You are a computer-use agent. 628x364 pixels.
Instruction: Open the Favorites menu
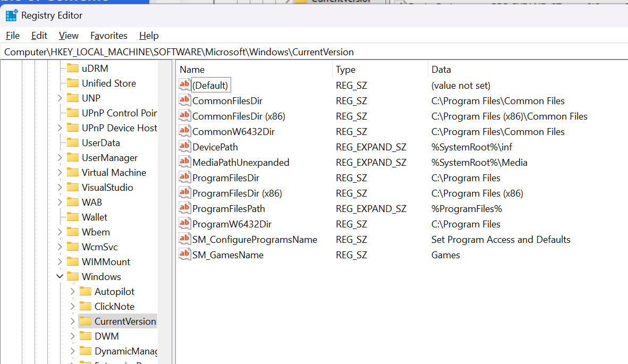[108, 36]
